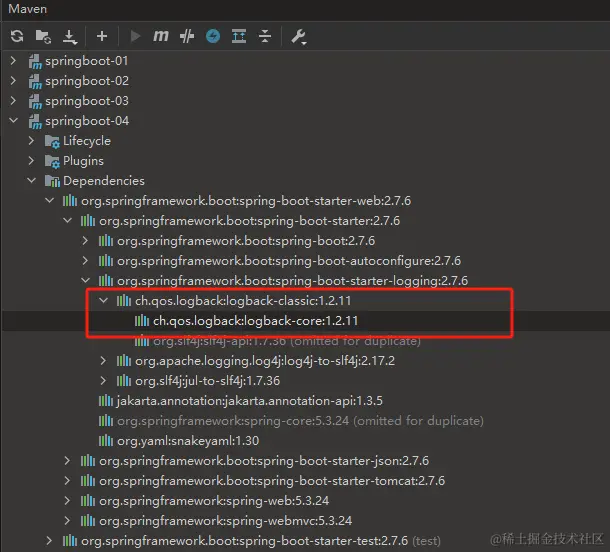
Task: Click library icon of snakeyaml:1.30
Action: (106, 440)
